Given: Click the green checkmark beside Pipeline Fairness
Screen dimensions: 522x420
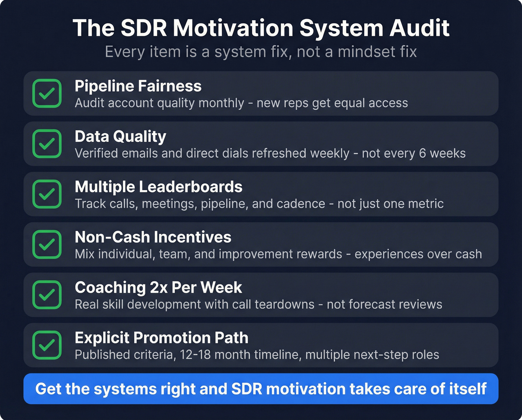Looking at the screenshot, I should 47,93.
